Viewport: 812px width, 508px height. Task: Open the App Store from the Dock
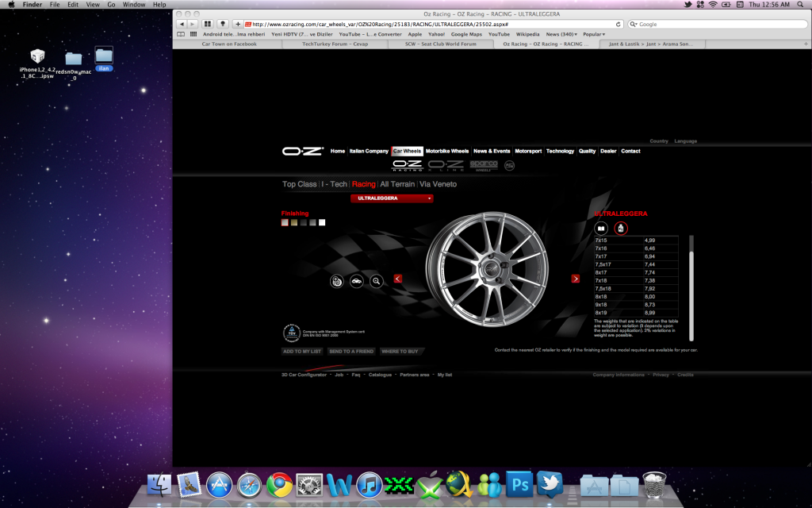pyautogui.click(x=219, y=486)
